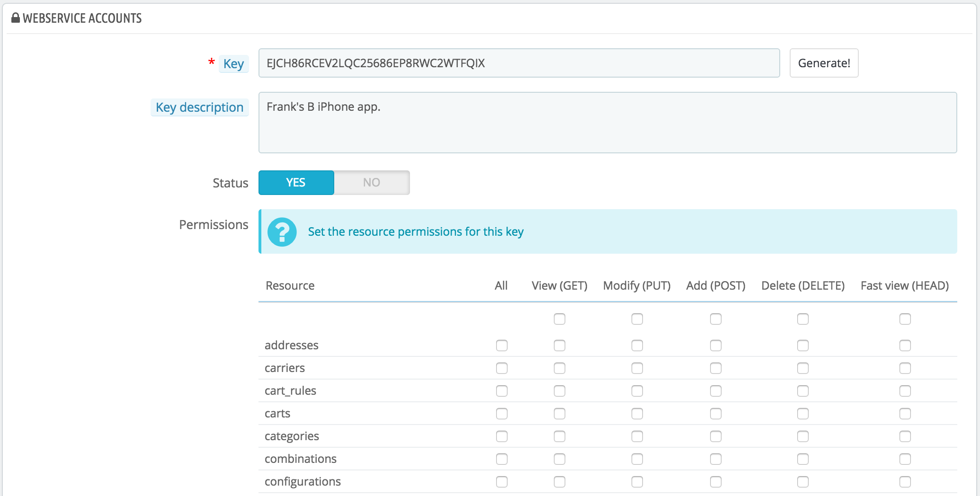Enable All permissions for addresses
Screen dimensions: 980x496
coord(502,345)
